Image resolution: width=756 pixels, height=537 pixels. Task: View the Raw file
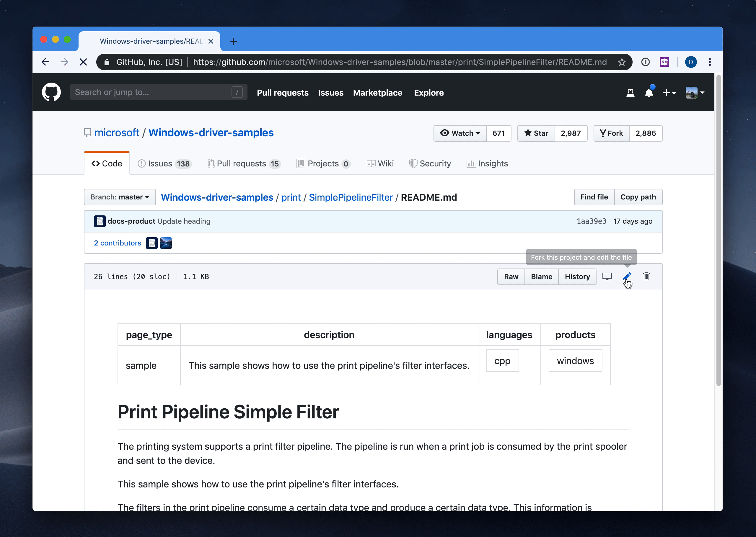(x=511, y=277)
